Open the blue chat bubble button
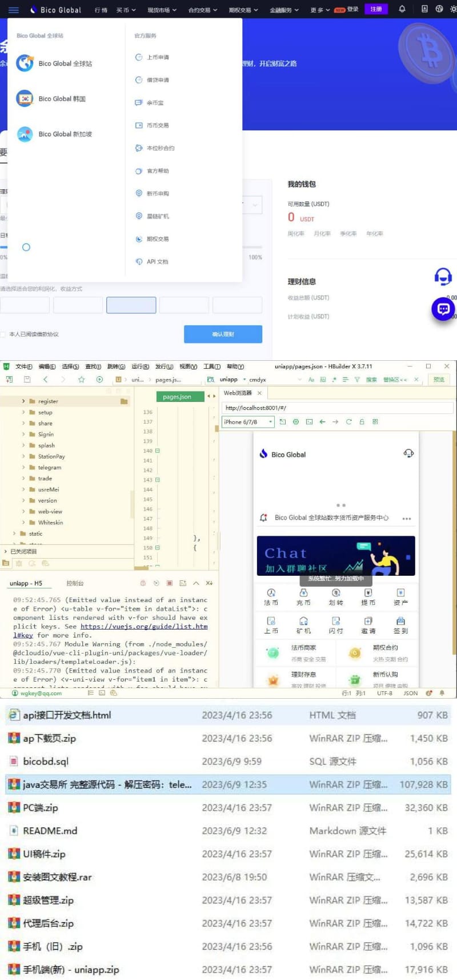 (443, 309)
